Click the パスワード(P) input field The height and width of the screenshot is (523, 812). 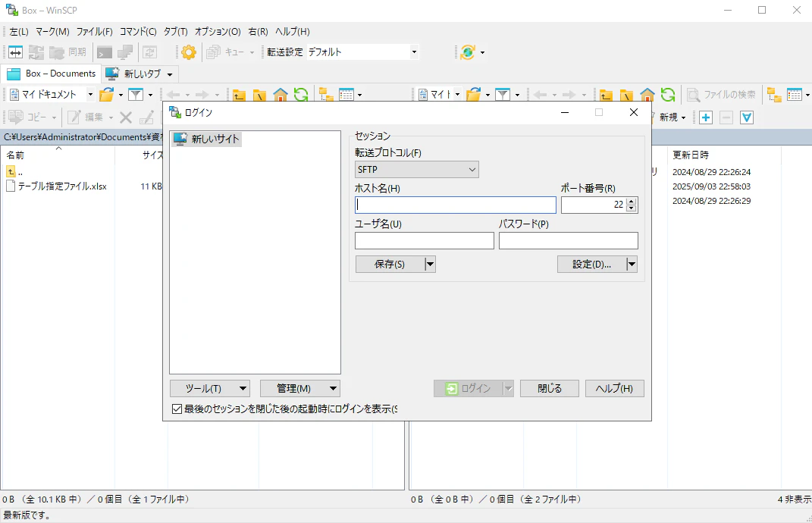[568, 241]
